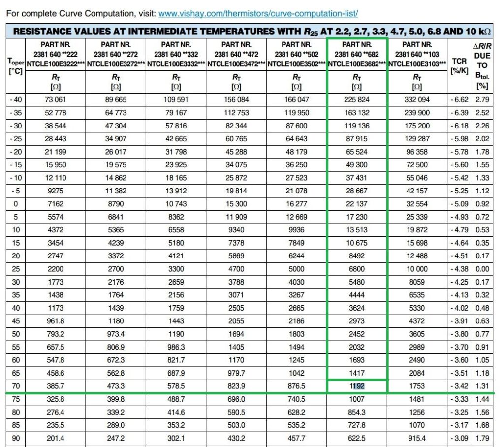Select the 225 824 cell at -40 °C
The width and height of the screenshot is (504, 447).
point(357,99)
